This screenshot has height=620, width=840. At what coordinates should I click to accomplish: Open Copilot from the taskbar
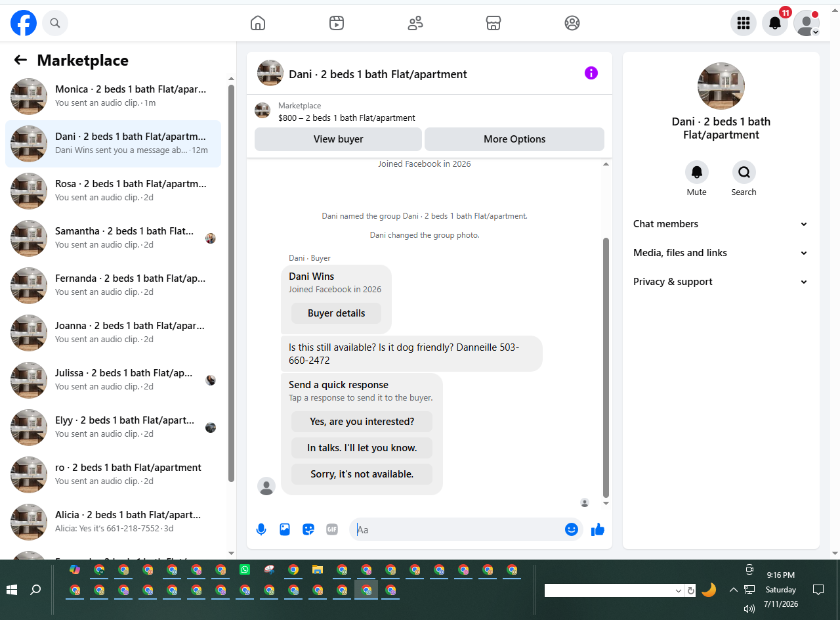click(x=75, y=569)
